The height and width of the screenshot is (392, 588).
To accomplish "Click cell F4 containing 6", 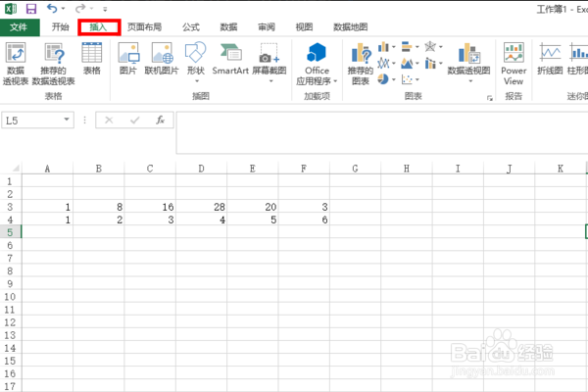I will [304, 220].
